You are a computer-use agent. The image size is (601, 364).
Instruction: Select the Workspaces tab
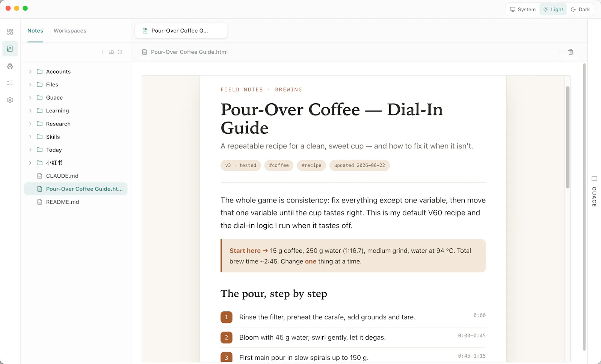point(70,31)
